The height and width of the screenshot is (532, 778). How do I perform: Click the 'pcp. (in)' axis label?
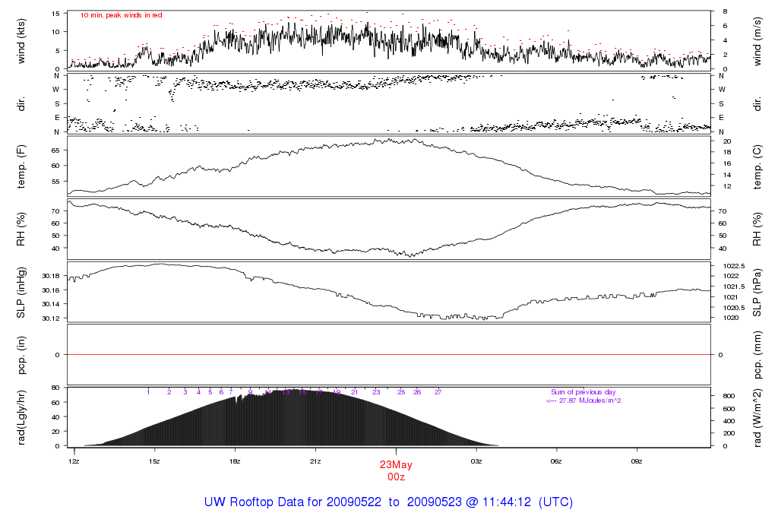pos(21,355)
